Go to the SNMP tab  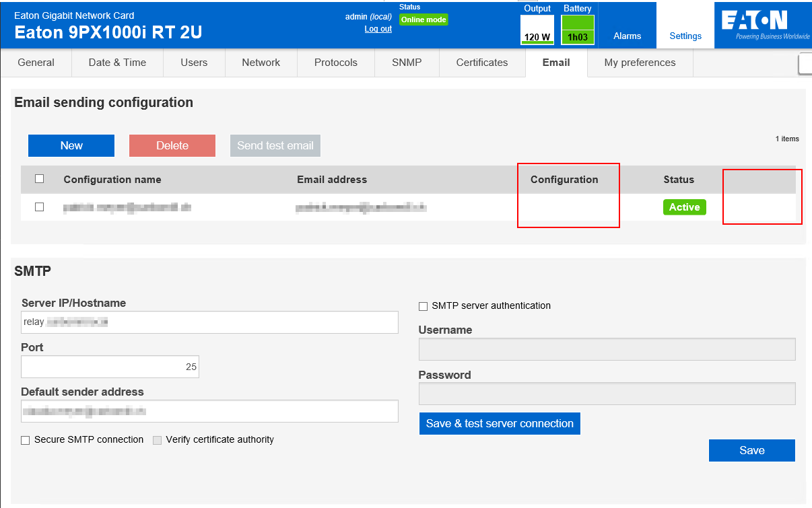pyautogui.click(x=407, y=63)
